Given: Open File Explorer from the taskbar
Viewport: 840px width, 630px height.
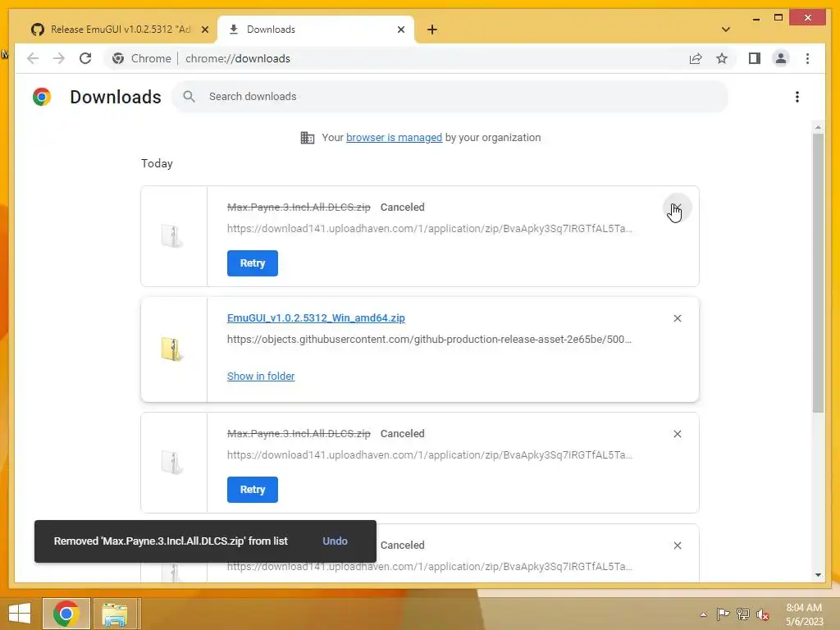Looking at the screenshot, I should (x=115, y=614).
